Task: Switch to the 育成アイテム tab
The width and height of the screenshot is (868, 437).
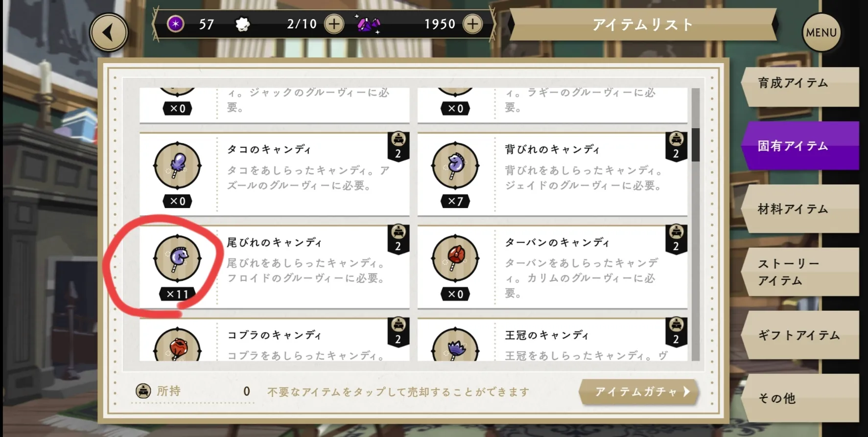Action: tap(800, 87)
